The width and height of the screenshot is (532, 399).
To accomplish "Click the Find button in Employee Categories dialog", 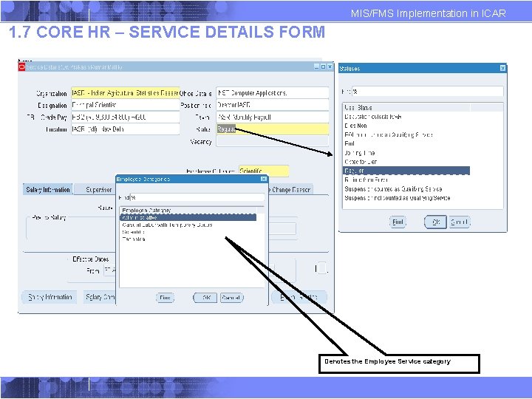I will point(165,298).
